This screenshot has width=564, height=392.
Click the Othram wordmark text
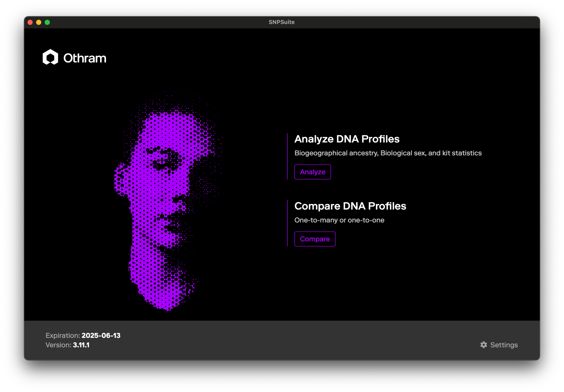[85, 58]
